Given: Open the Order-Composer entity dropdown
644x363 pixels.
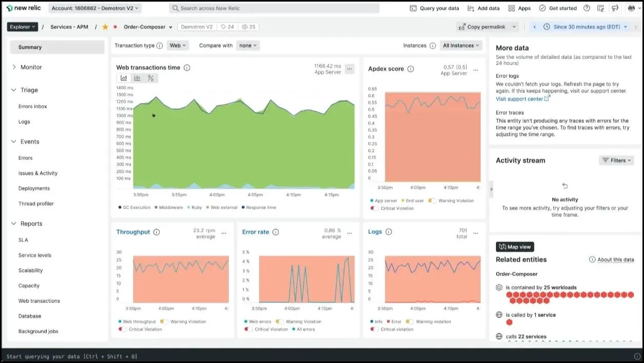Looking at the screenshot, I should tap(148, 27).
